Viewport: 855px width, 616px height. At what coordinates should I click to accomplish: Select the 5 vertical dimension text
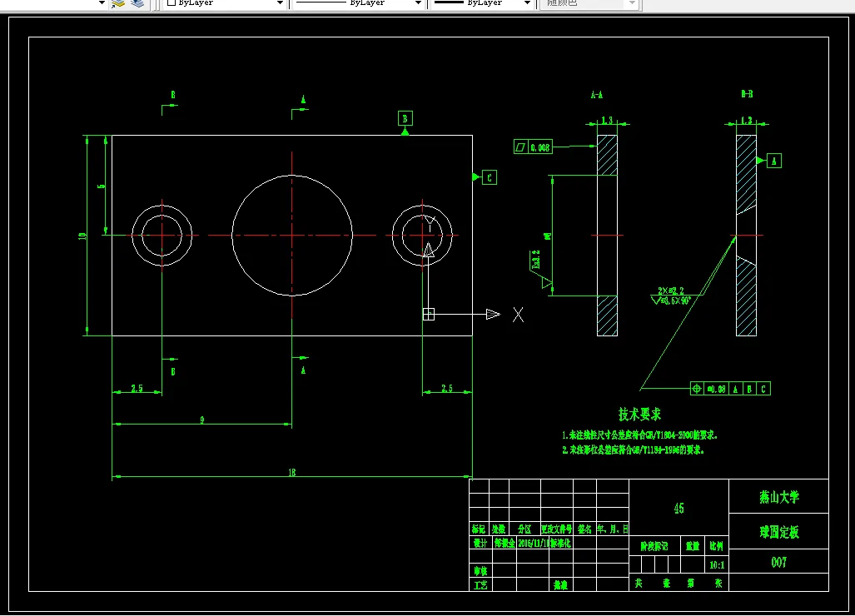(x=101, y=186)
